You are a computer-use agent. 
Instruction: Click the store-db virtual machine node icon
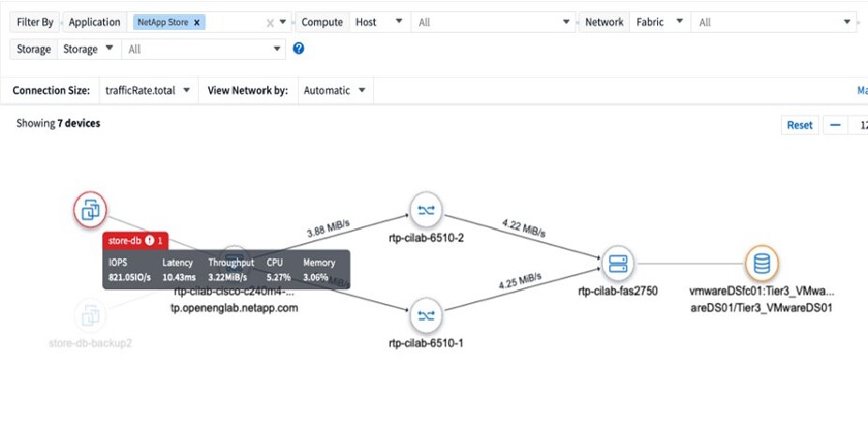pyautogui.click(x=90, y=209)
